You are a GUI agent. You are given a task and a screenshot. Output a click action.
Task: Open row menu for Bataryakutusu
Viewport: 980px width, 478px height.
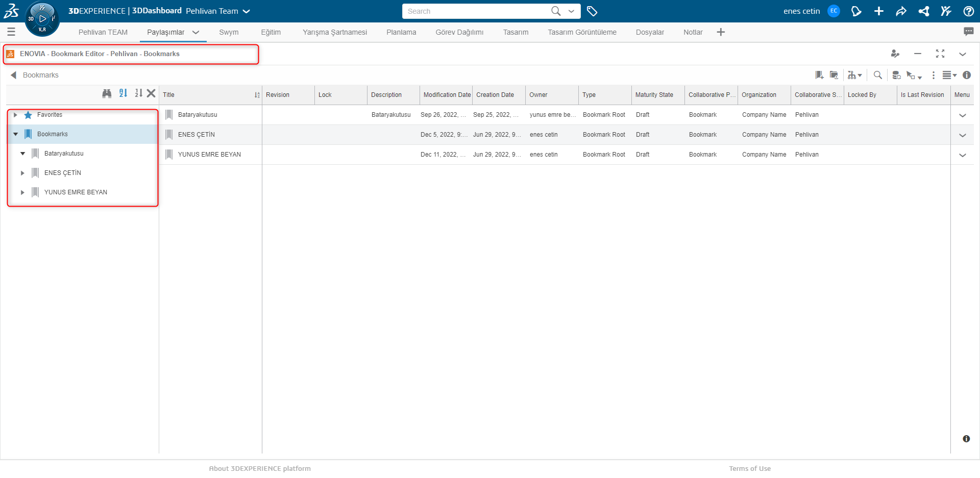[x=963, y=115]
